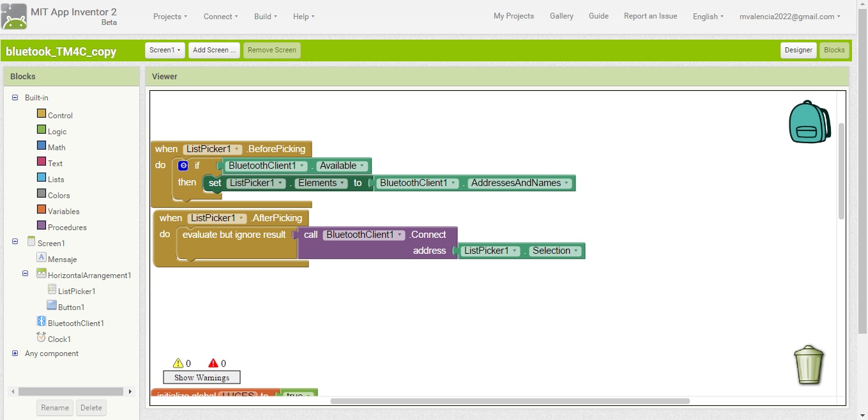Open the English language dropdown
This screenshot has width=868, height=420.
[x=708, y=17]
